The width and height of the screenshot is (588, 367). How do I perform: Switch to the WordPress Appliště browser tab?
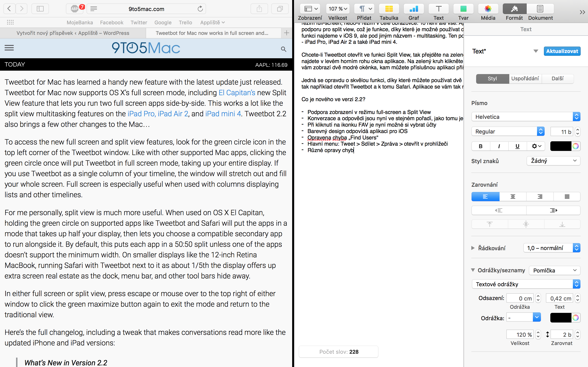click(73, 33)
